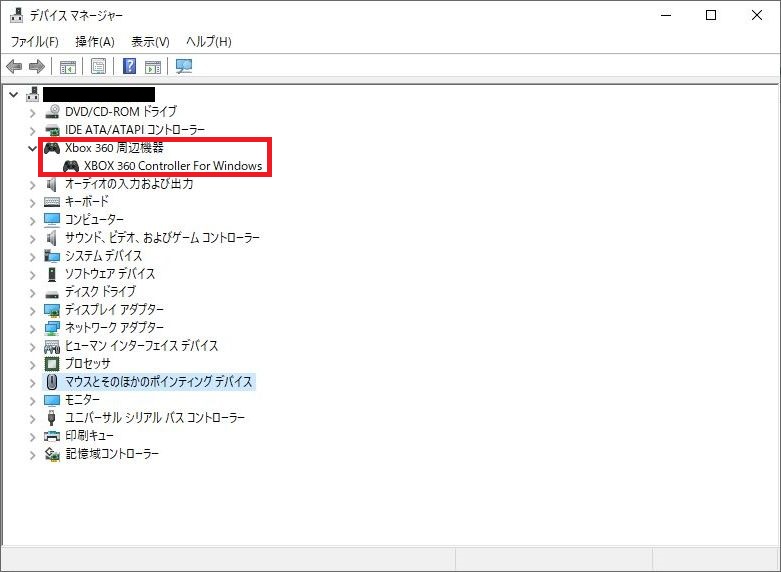Expand the オーディオの入力および出力 category
Viewport: 781px width, 572px height.
click(33, 185)
